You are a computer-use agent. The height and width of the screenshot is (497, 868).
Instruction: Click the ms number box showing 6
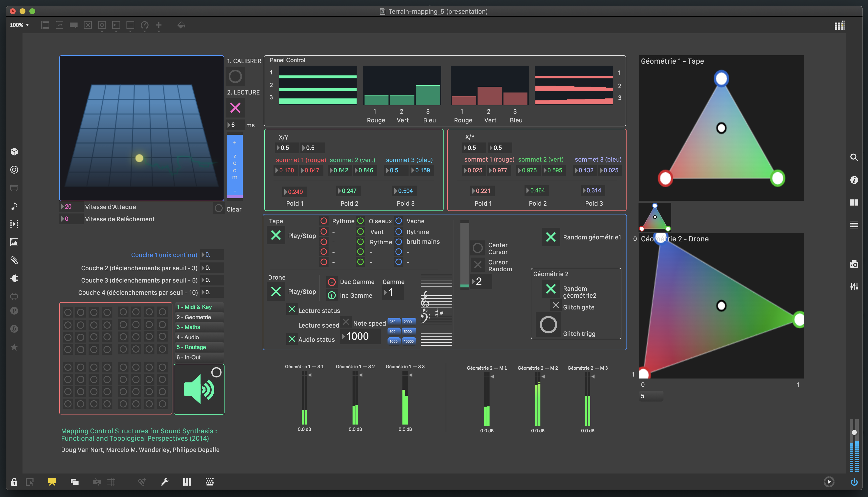235,125
